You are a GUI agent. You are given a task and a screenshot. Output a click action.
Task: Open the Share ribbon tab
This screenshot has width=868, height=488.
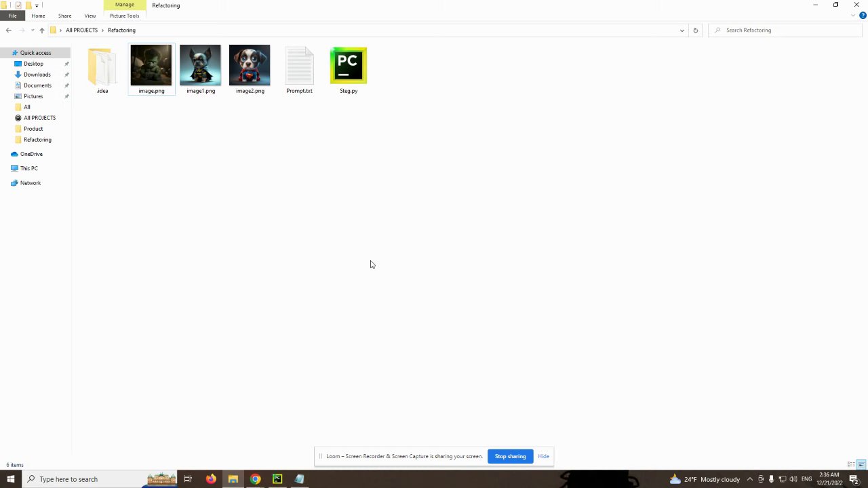pos(64,16)
